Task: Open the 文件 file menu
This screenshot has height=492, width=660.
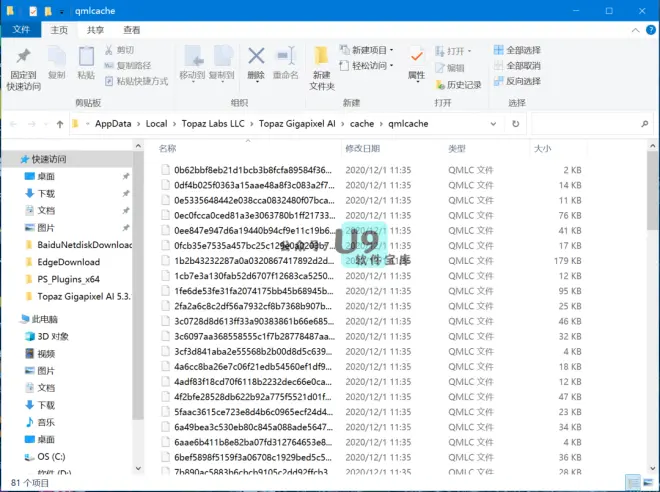Action: point(21,29)
